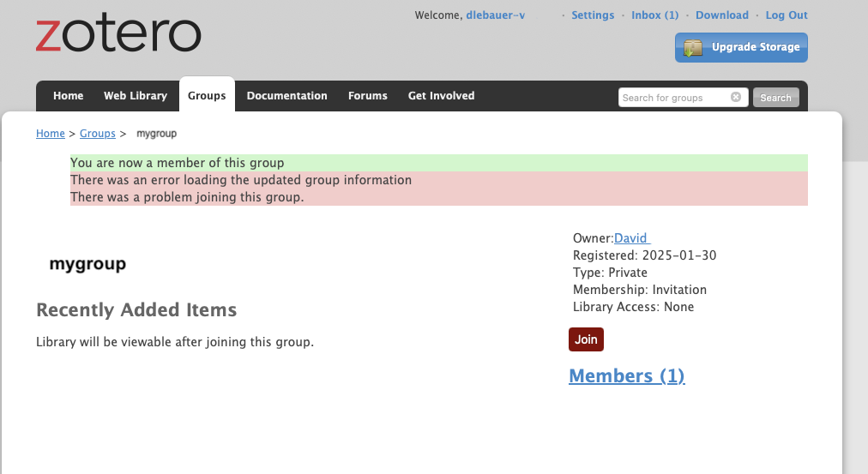This screenshot has width=868, height=474.
Task: Click 'error loading the updated group' message
Action: (x=439, y=180)
